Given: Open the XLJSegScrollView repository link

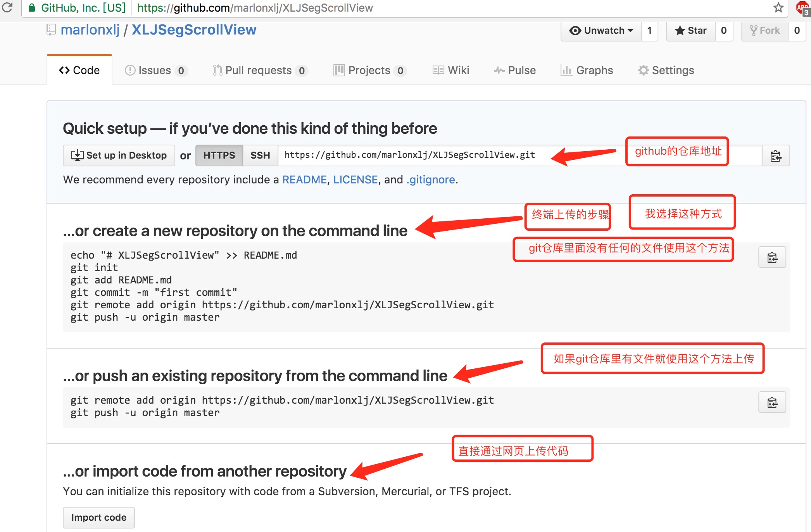Looking at the screenshot, I should [x=194, y=30].
